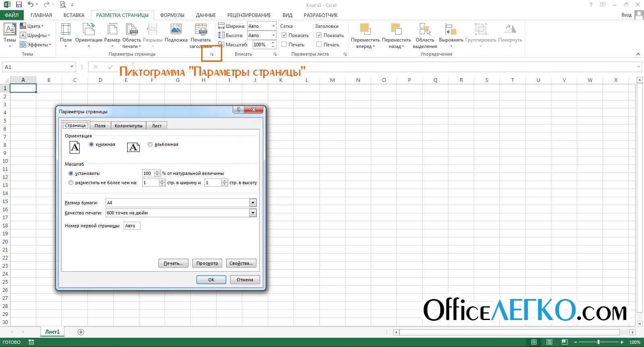Zoom out with minus button
Viewport: 644px width, 347px height.
[576, 342]
